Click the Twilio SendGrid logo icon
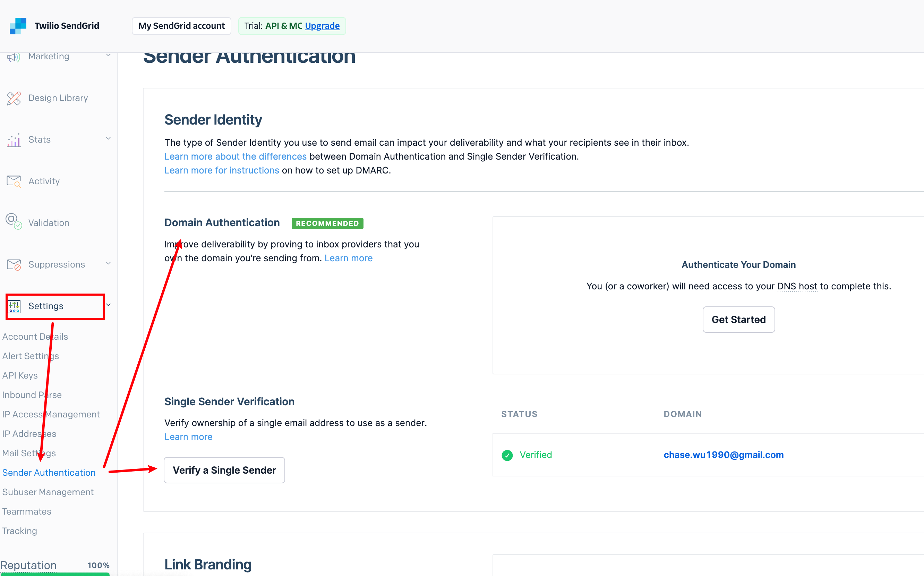This screenshot has height=576, width=924. click(18, 26)
